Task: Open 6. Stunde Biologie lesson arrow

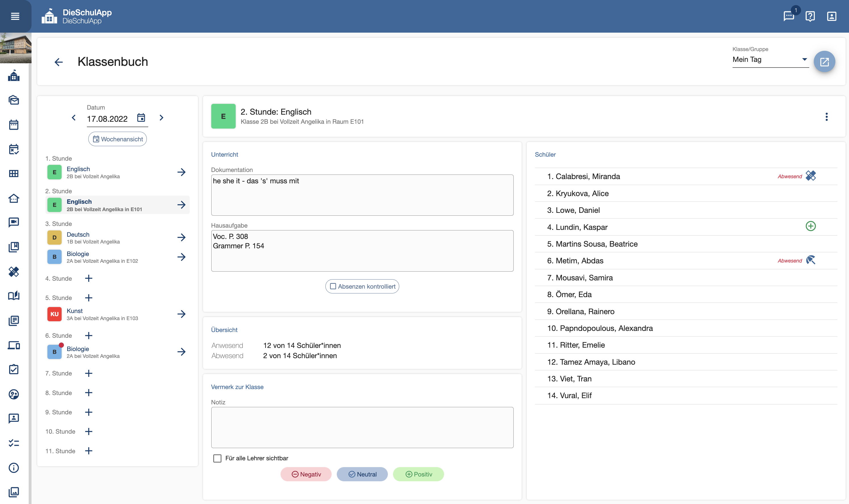Action: [181, 352]
